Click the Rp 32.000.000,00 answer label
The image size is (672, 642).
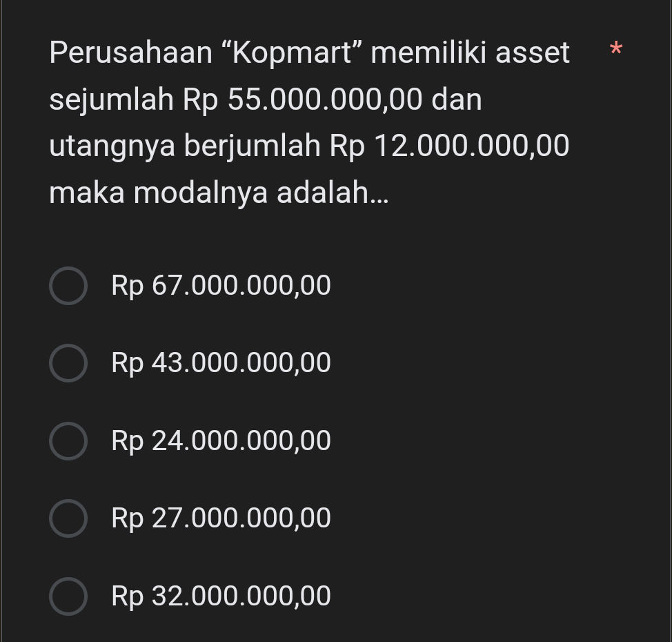click(221, 595)
